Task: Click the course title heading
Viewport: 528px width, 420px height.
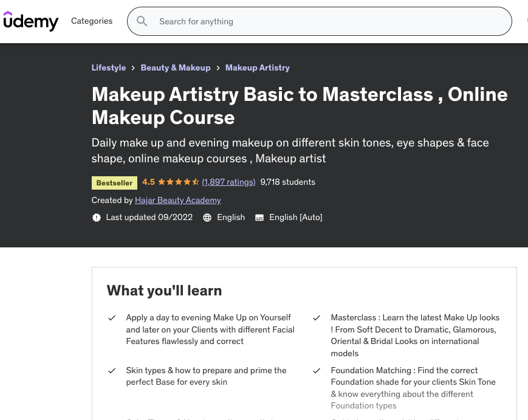Action: (299, 106)
